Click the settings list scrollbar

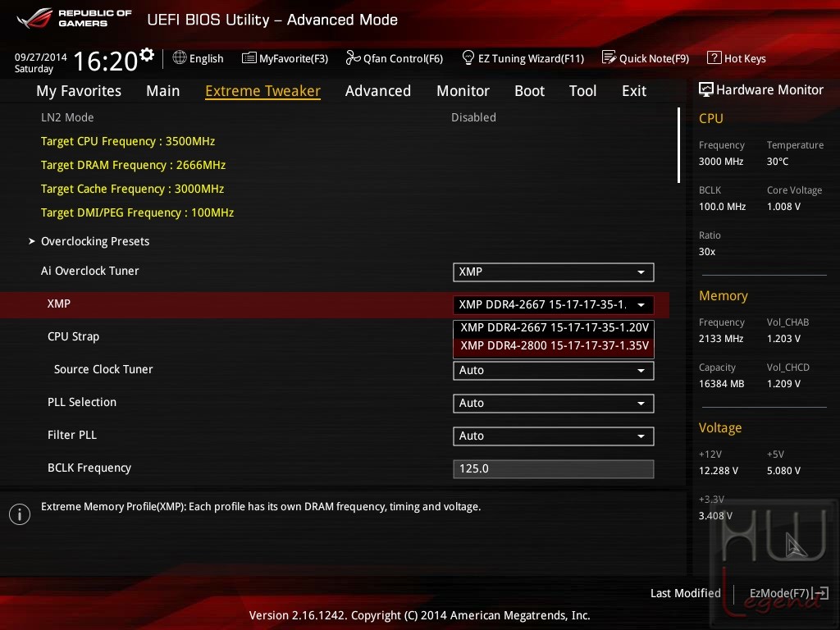pyautogui.click(x=678, y=146)
